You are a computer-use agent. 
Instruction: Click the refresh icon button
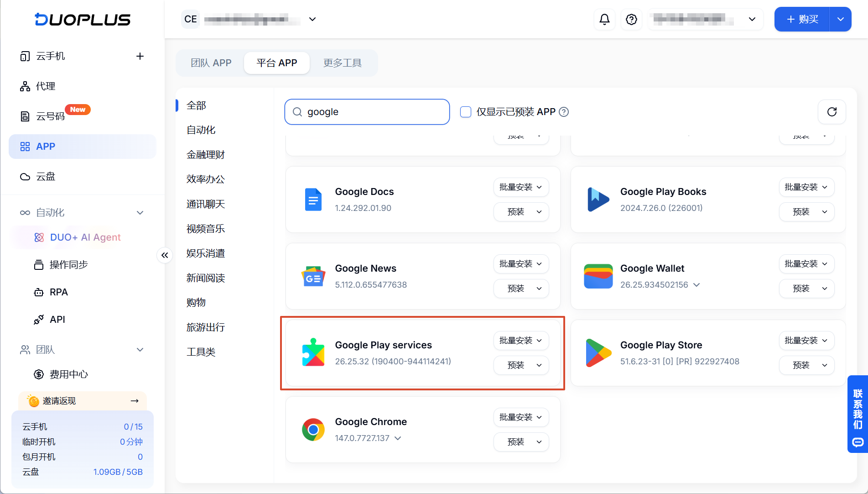pyautogui.click(x=832, y=112)
